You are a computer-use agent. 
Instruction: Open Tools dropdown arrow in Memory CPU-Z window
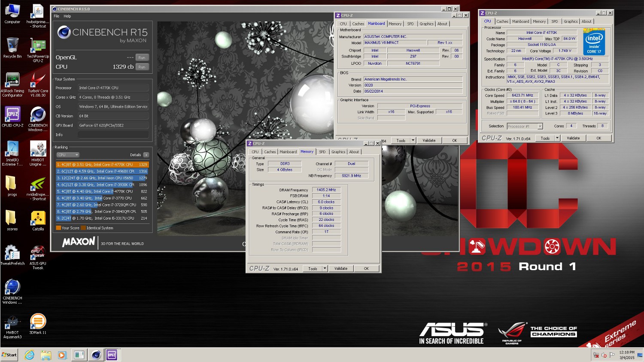point(325,268)
